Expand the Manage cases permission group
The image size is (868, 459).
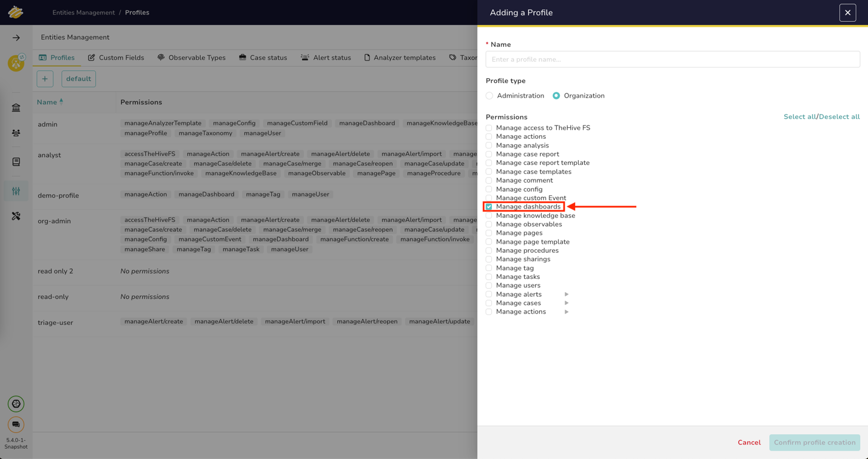567,303
